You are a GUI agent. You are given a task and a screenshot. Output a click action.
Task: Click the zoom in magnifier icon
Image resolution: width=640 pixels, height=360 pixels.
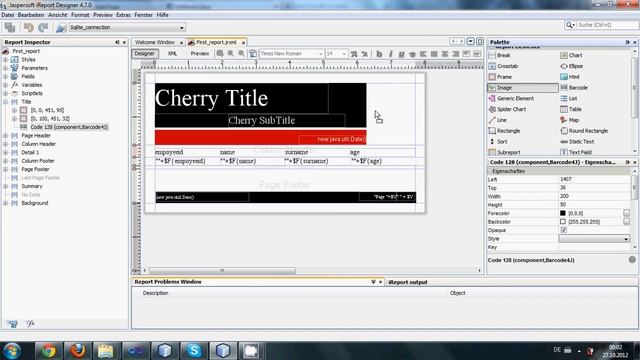231,53
